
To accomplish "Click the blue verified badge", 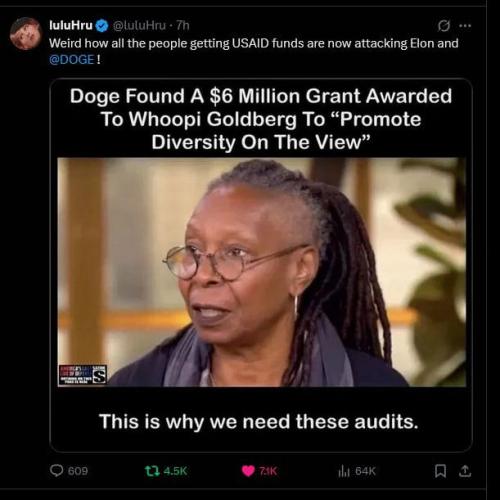I will [102, 26].
